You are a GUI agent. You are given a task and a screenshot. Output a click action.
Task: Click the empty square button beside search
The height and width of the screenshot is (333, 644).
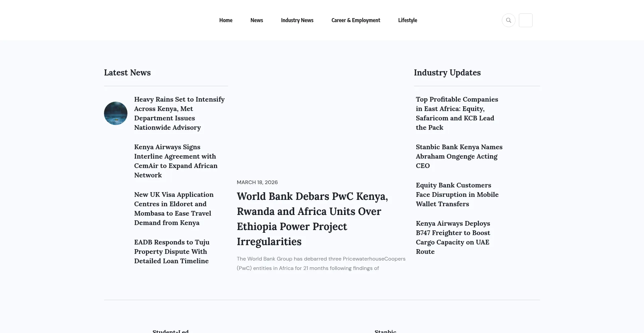(x=526, y=20)
